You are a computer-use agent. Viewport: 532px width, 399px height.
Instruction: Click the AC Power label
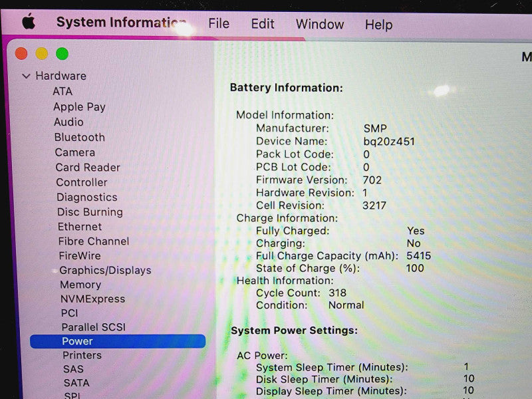click(262, 356)
